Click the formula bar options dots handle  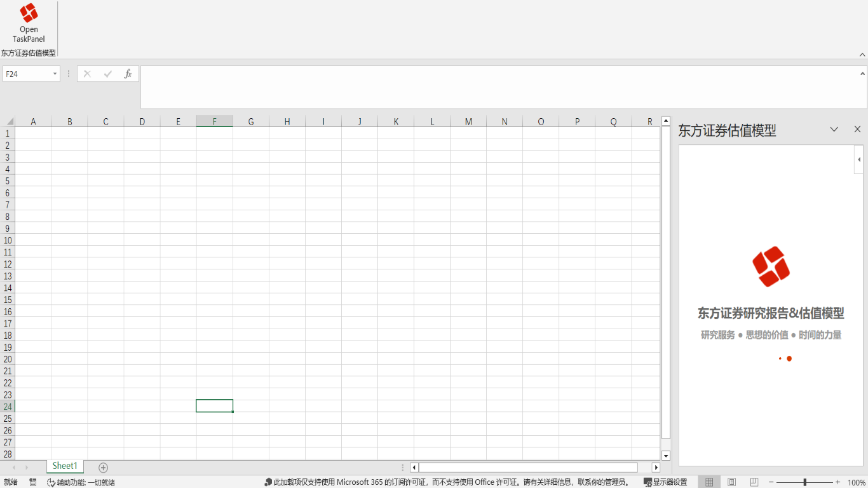tap(69, 74)
